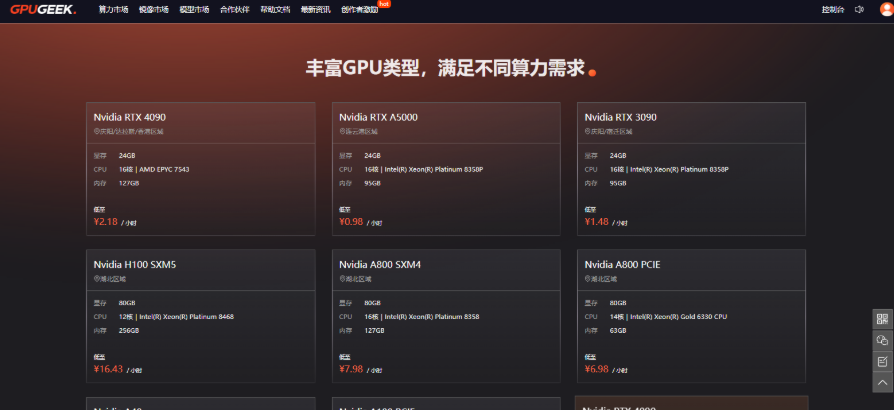Click the GPUGEEK logo
The width and height of the screenshot is (894, 410).
[43, 9]
